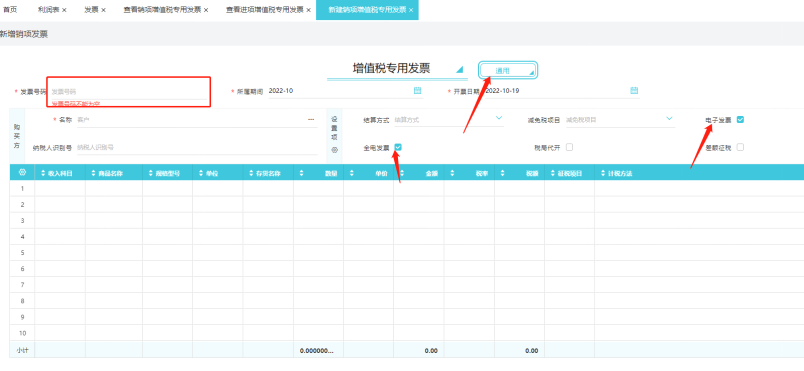804x371 pixels.
Task: Close the 发票 tab
Action: point(103,10)
